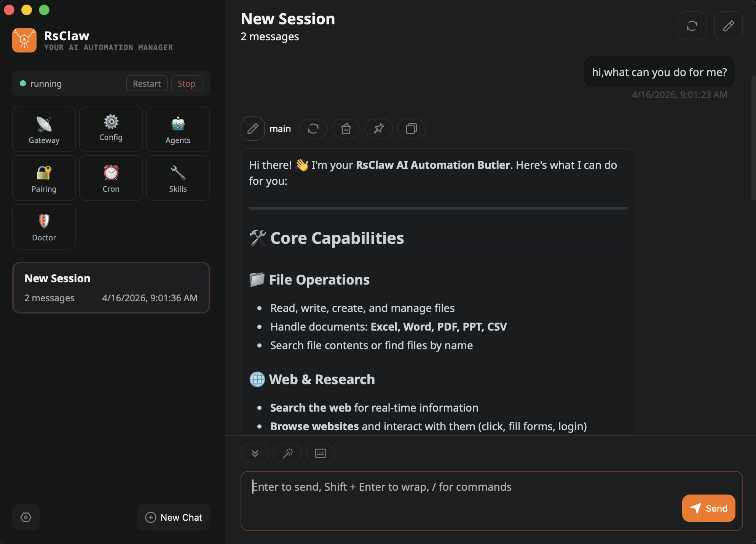Open the magic wand enhance tool
Viewport: 756px width, 544px height.
coord(287,453)
